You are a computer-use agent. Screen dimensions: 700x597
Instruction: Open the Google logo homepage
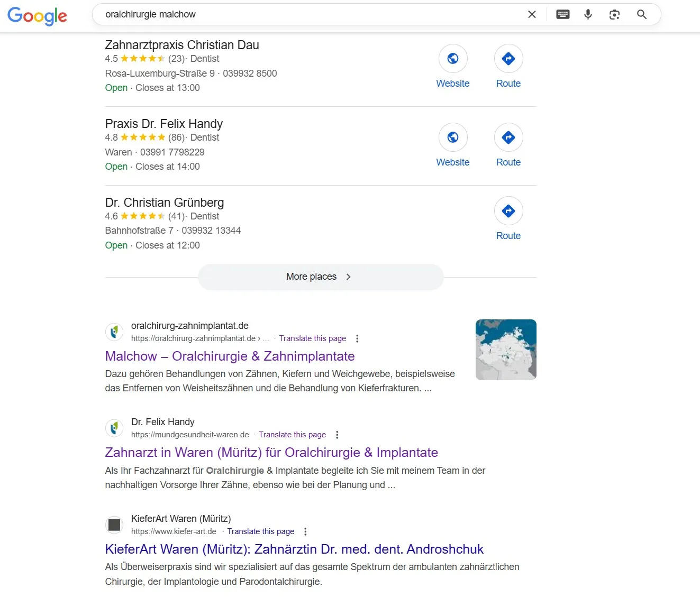pos(37,16)
